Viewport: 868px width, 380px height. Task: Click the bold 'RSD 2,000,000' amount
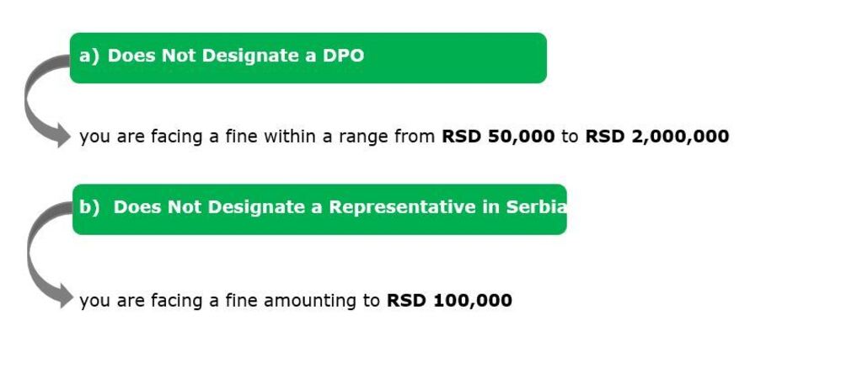coord(657,136)
